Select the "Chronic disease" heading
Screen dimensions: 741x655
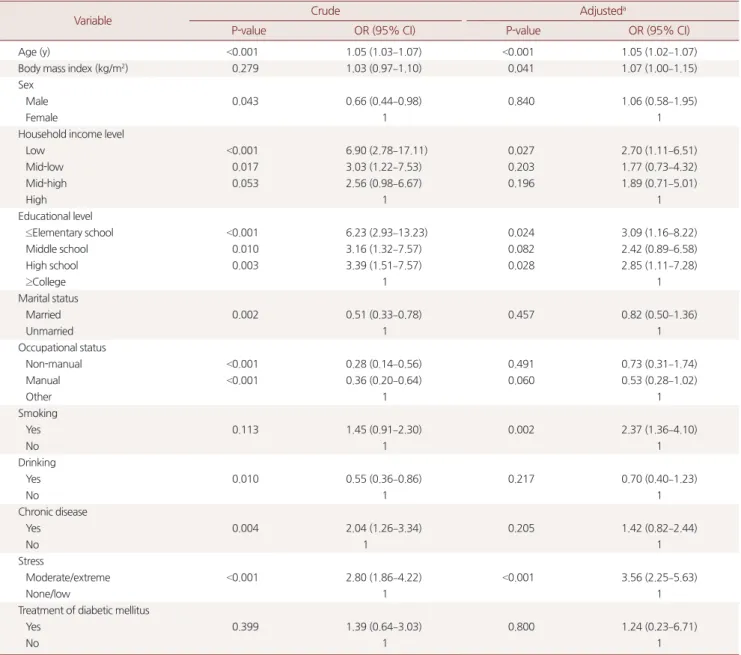point(52,512)
